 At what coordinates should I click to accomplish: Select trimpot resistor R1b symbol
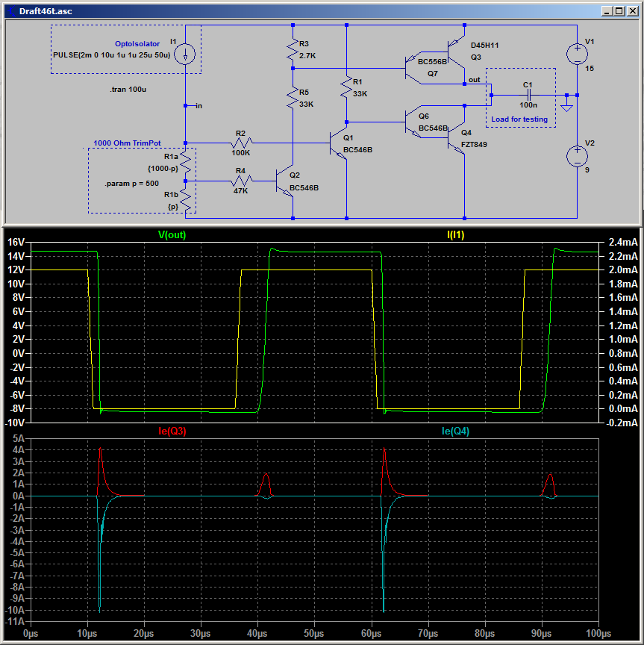click(186, 201)
